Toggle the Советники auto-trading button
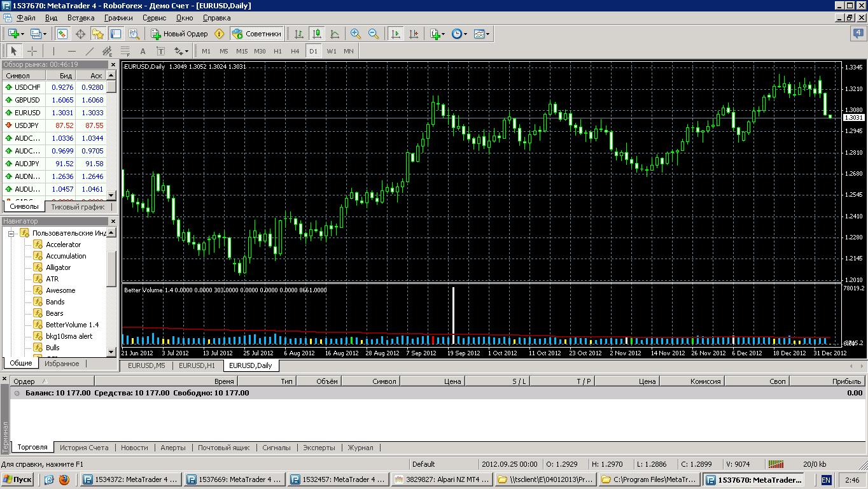The image size is (868, 489). coord(256,34)
